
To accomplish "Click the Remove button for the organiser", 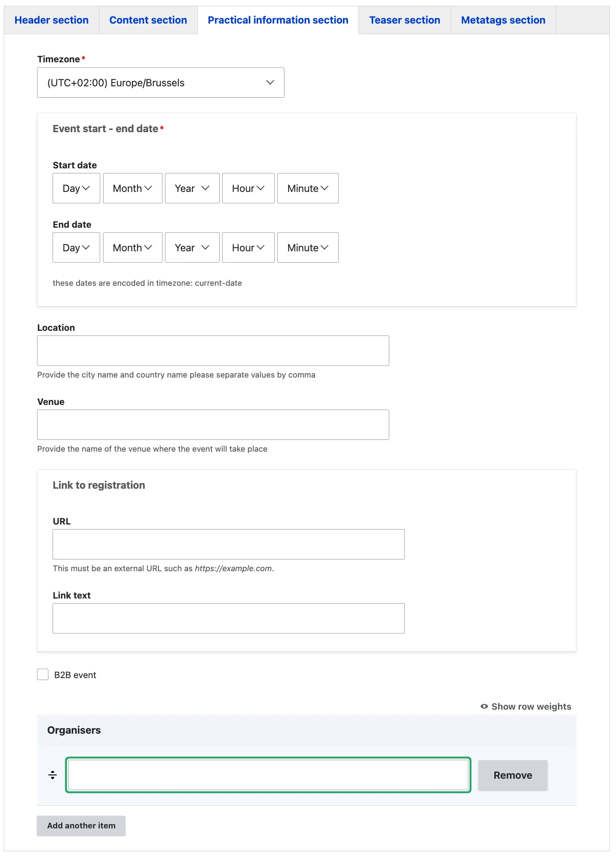I will click(x=512, y=775).
